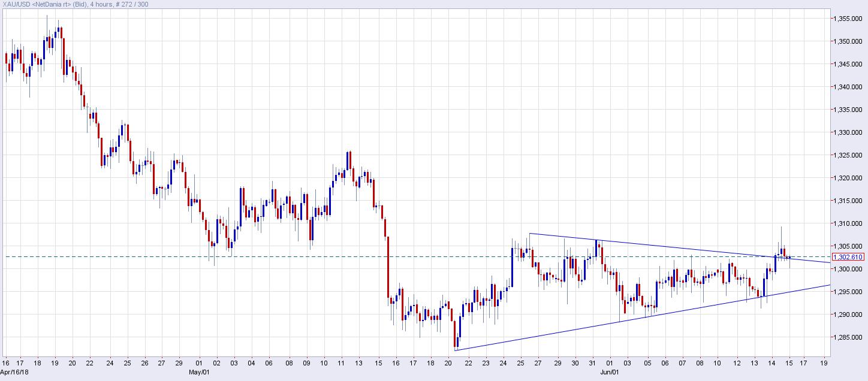
Task: Click the red current price label 1,302.610
Action: (848, 257)
